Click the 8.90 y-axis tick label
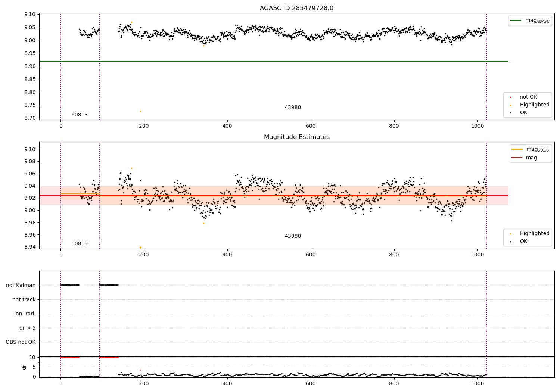560x392 pixels. (29, 66)
